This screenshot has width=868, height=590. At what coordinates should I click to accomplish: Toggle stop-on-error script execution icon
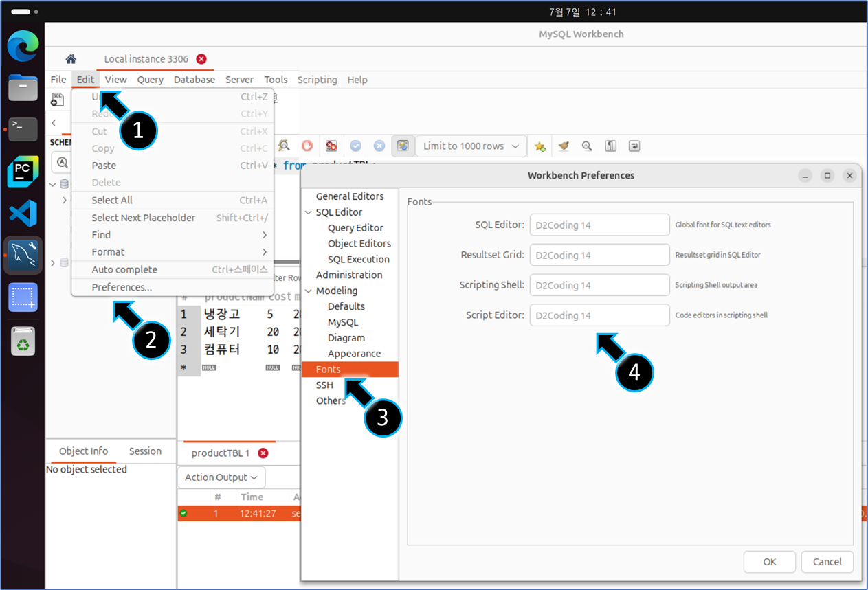pyautogui.click(x=331, y=146)
